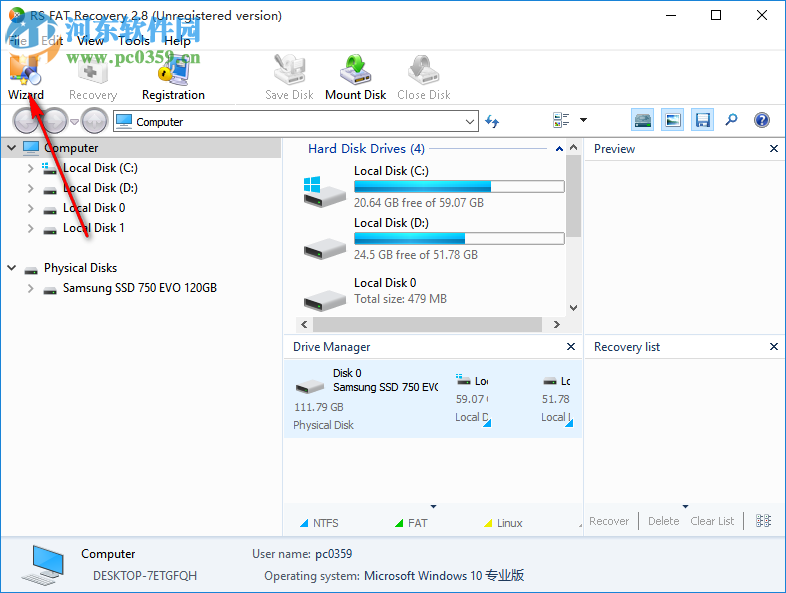Collapse the Physical Disks tree node

pos(12,268)
